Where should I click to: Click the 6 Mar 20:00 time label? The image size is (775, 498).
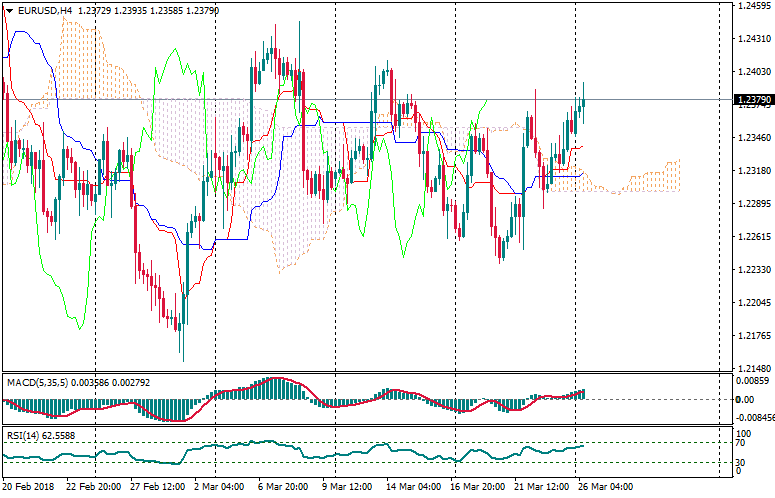point(284,487)
